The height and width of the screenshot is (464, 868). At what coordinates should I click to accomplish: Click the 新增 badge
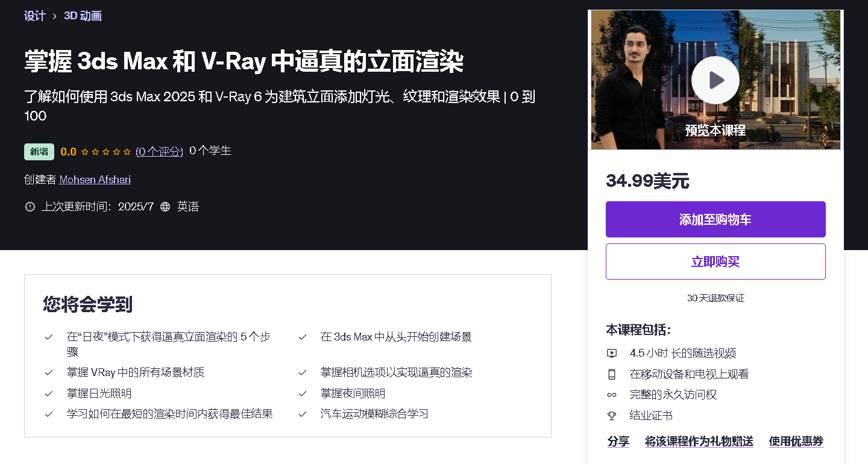coord(39,152)
